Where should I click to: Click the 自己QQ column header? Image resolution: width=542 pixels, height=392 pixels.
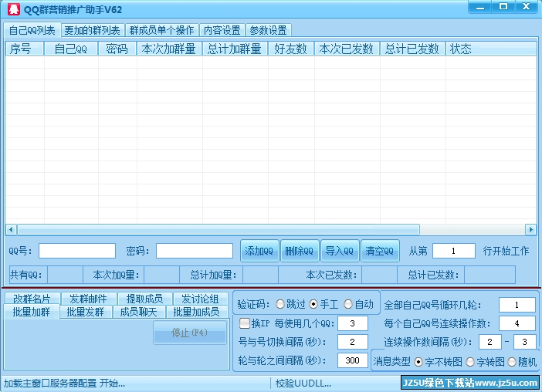click(x=71, y=49)
